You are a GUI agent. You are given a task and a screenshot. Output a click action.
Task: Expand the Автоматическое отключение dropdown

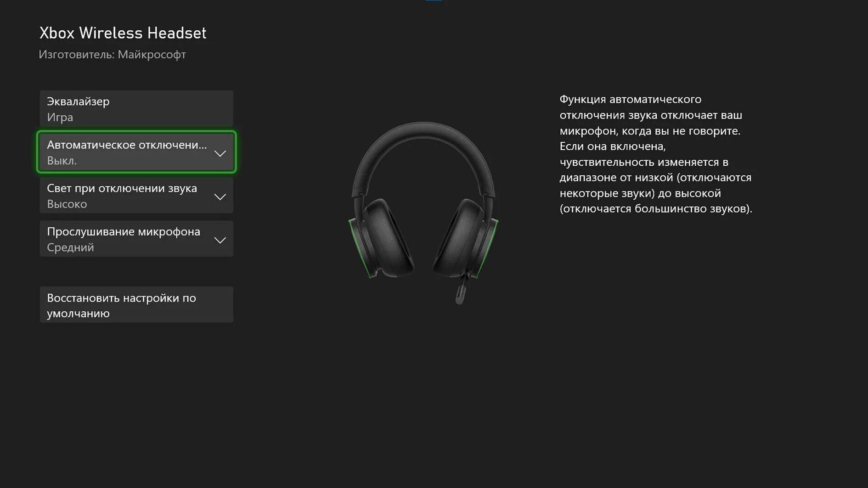tap(136, 152)
